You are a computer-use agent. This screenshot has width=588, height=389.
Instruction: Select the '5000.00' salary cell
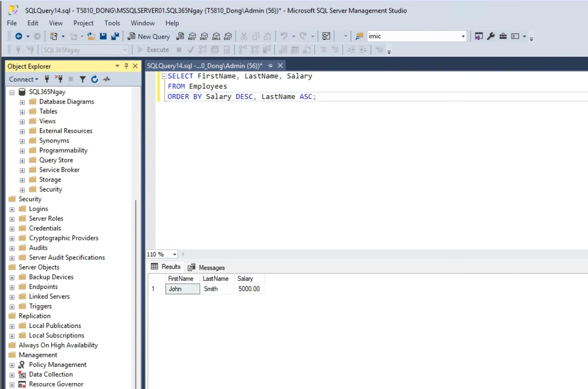[250, 289]
